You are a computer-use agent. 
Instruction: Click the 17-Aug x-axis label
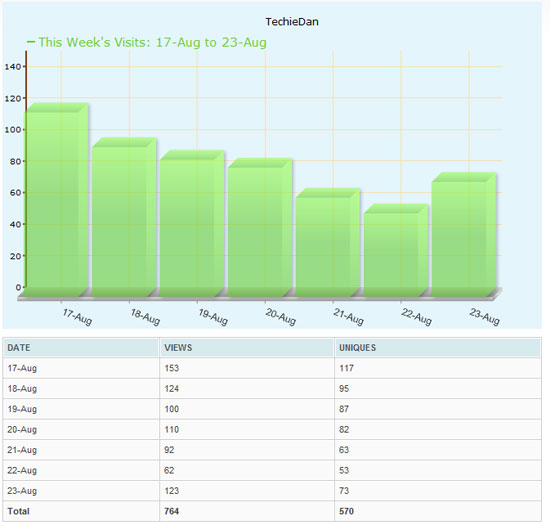[x=77, y=317]
